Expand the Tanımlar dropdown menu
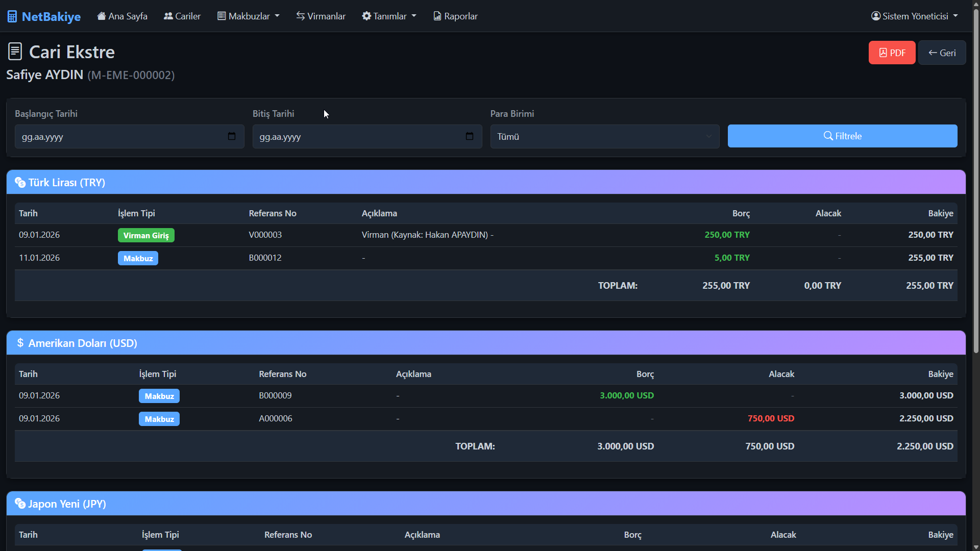This screenshot has width=980, height=551. click(389, 16)
